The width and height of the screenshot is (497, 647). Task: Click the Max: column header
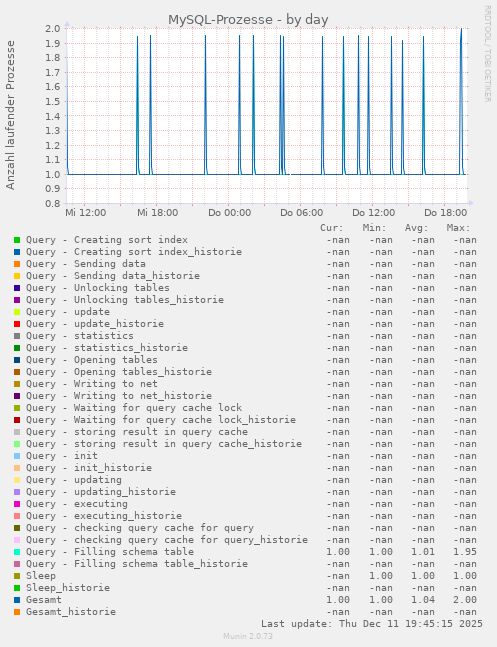(x=459, y=228)
